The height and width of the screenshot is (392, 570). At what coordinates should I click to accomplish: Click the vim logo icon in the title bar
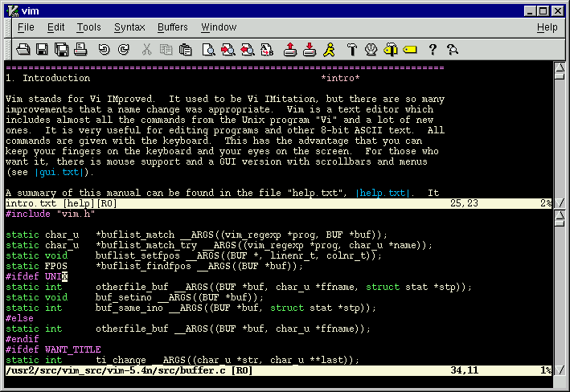13,11
